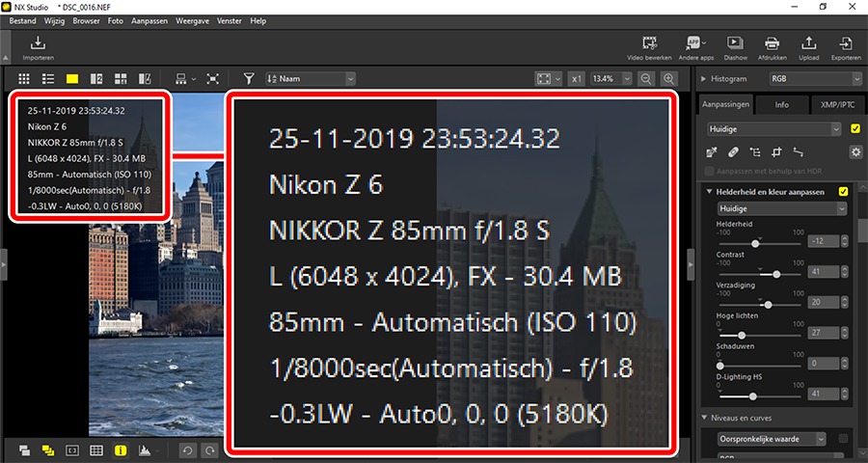Check the Niveaus en curves checkbox
This screenshot has height=463, width=868.
point(843,439)
